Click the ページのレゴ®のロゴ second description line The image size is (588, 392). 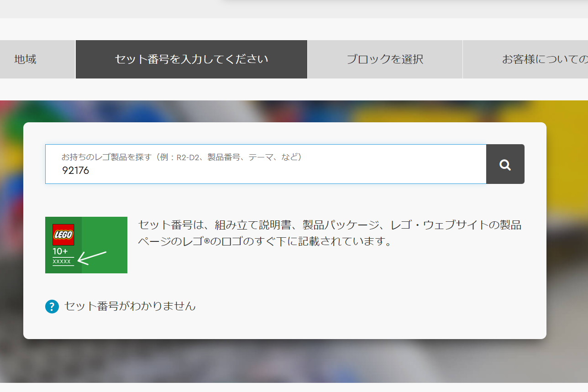click(x=265, y=242)
